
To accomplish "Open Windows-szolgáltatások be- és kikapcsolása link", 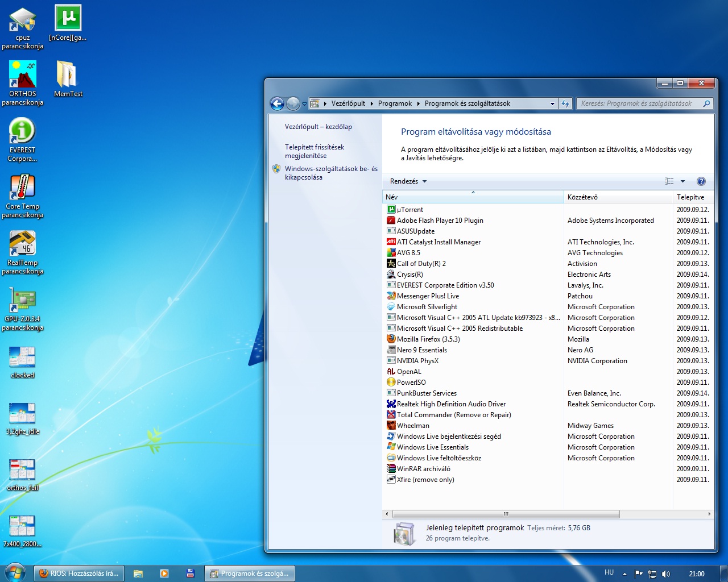I will [331, 173].
